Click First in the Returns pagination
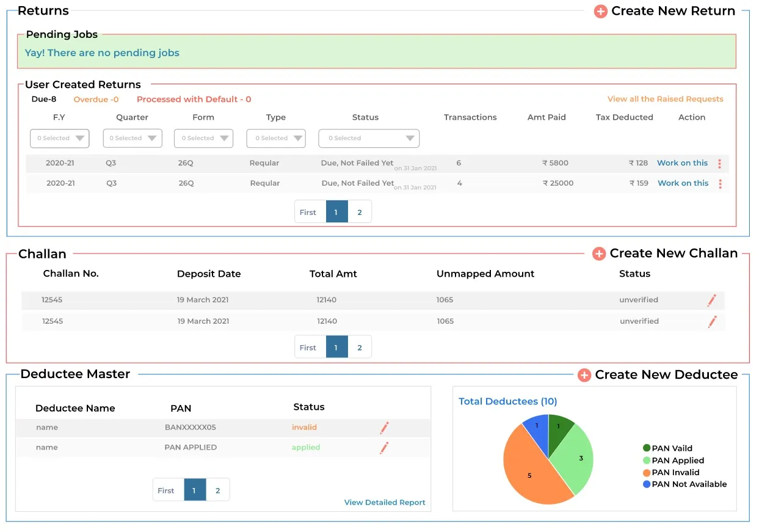 (x=309, y=211)
